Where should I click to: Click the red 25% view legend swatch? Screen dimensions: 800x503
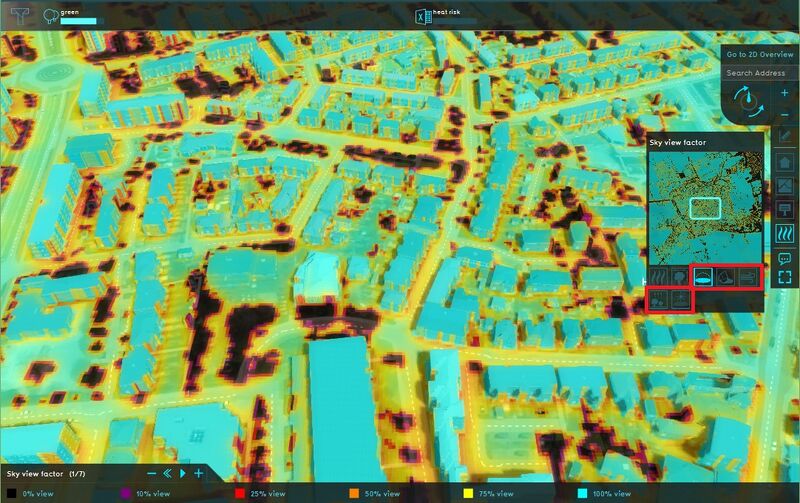[x=239, y=493]
